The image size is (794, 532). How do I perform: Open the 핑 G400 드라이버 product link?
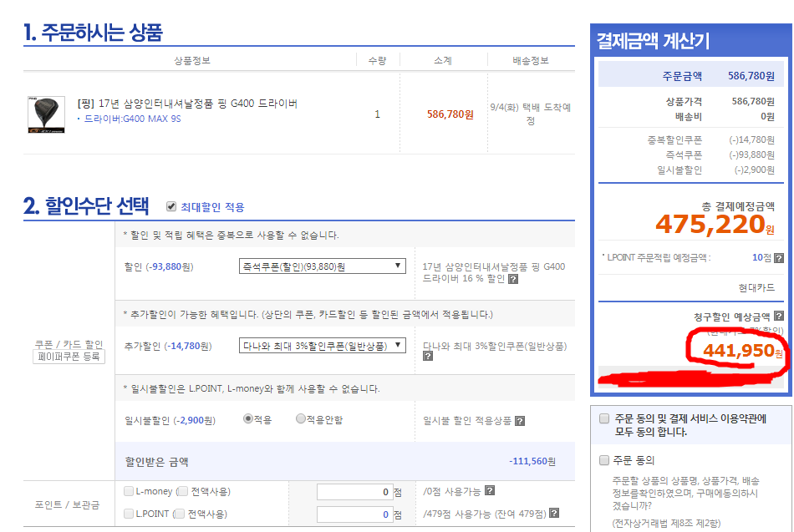point(187,104)
